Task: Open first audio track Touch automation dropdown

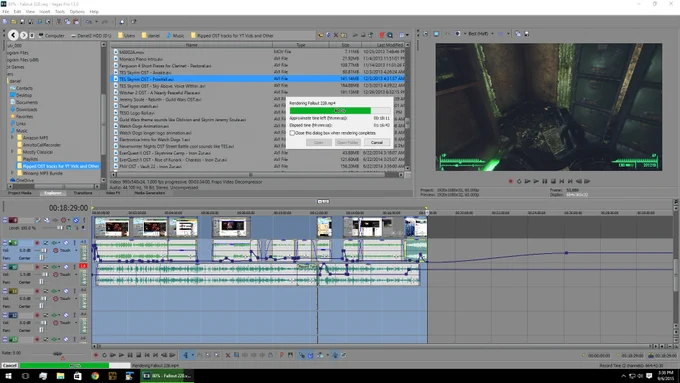Action: tap(76, 250)
